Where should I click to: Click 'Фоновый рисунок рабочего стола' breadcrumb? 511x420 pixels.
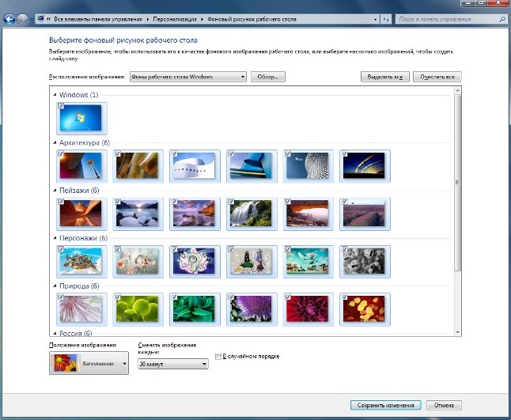pos(252,19)
